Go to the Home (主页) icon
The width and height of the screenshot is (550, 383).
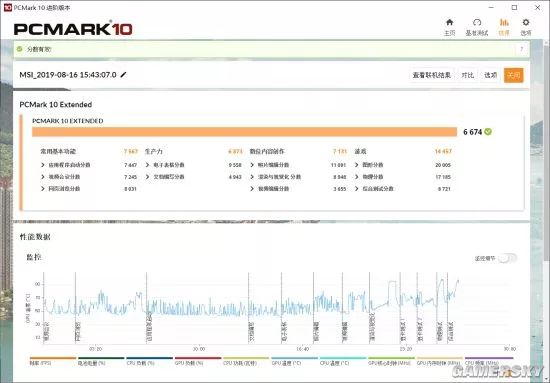449,22
